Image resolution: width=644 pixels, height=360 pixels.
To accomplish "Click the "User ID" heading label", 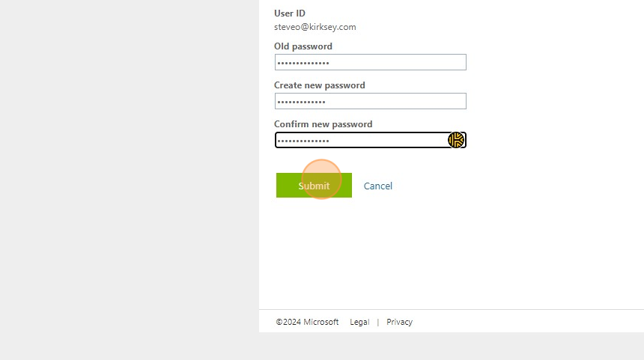I will pyautogui.click(x=290, y=13).
